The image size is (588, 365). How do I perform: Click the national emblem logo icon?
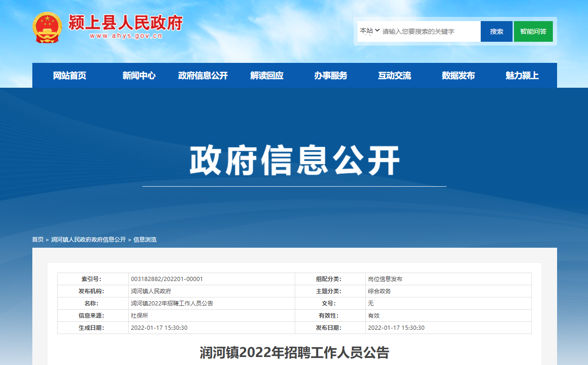47,27
